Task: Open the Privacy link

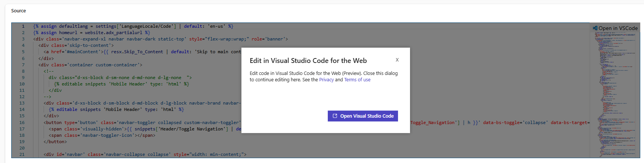Action: [326, 80]
